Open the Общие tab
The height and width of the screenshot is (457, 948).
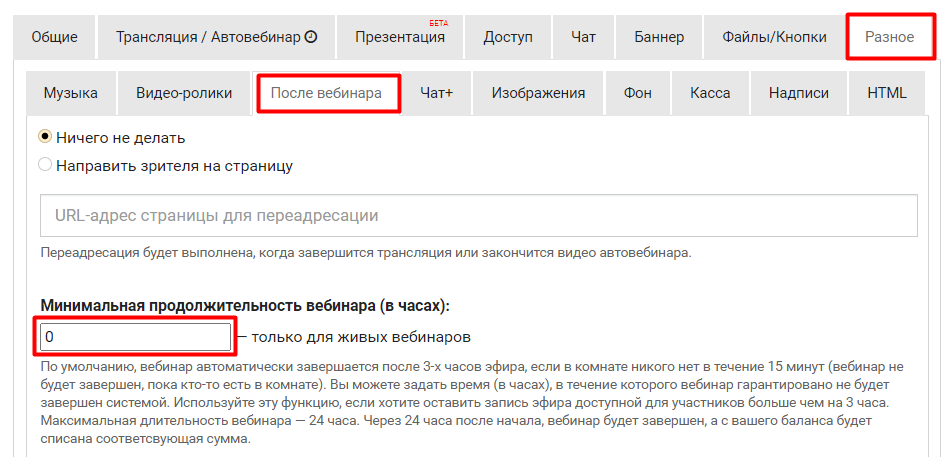click(54, 37)
